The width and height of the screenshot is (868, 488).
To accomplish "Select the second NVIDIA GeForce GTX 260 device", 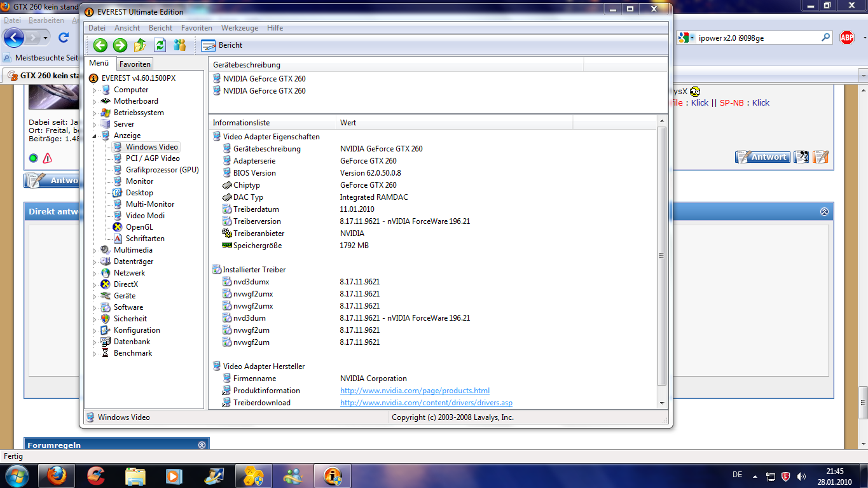I will 264,91.
